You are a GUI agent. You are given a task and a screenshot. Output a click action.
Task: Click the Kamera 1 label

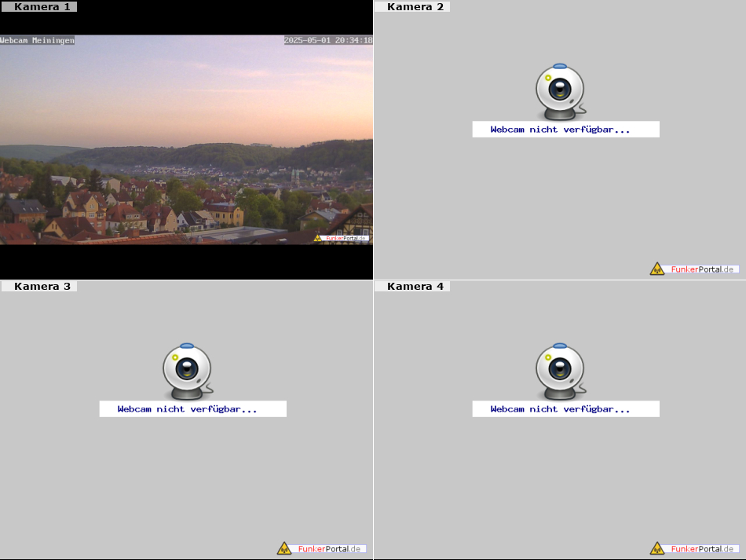click(39, 6)
